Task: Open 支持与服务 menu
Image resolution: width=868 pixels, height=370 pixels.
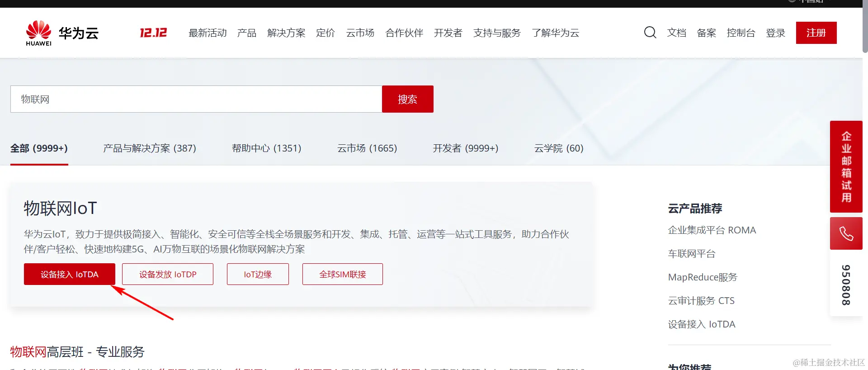Action: tap(497, 33)
